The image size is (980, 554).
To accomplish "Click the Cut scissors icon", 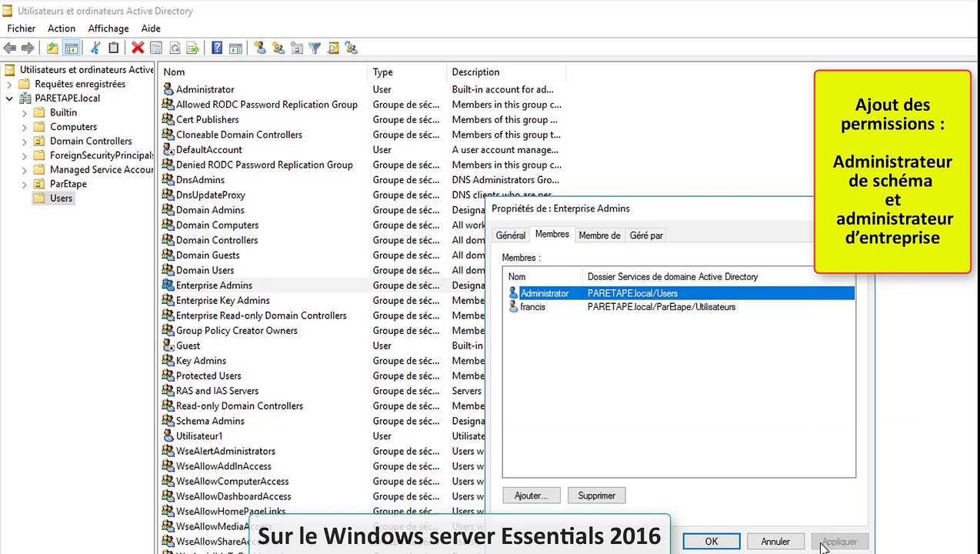I will tap(95, 48).
